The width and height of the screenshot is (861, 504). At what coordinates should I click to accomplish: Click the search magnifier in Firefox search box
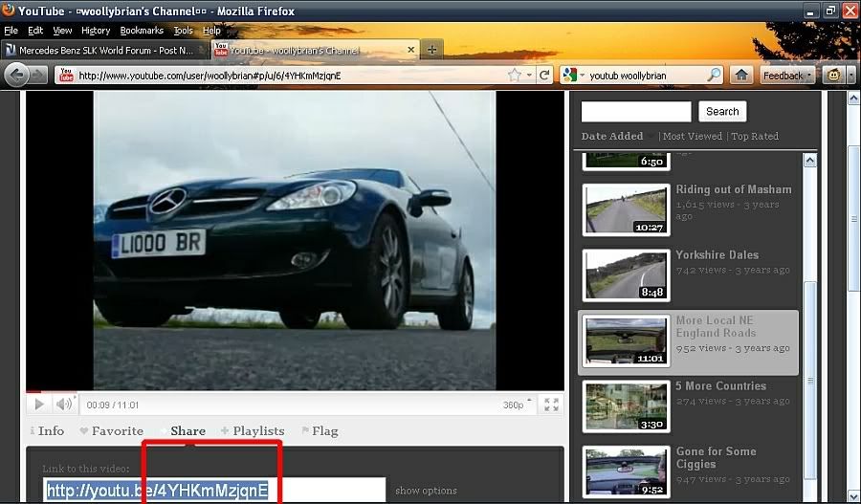(x=714, y=76)
